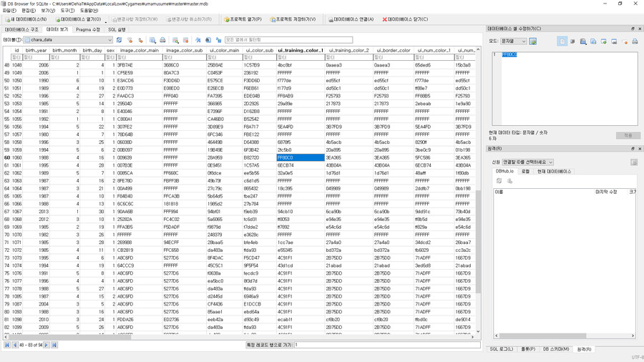Select the DBHub.io tab
The image size is (644, 362).
(x=504, y=171)
